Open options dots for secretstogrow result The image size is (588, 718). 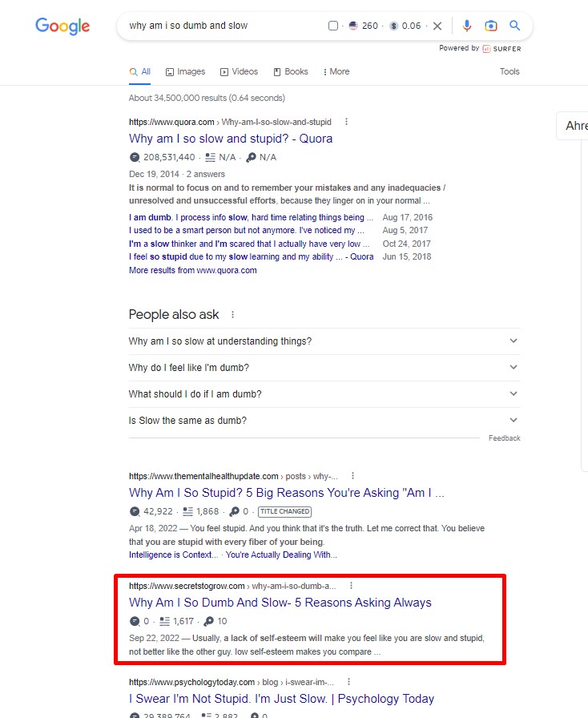point(351,586)
